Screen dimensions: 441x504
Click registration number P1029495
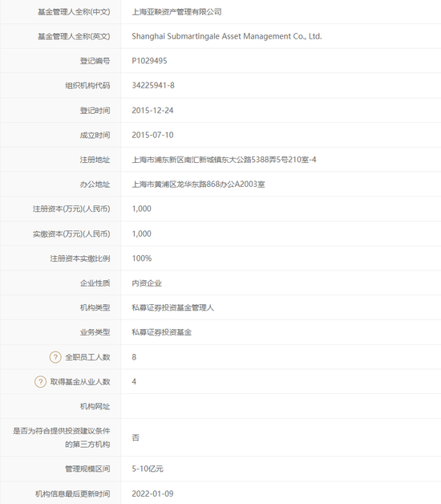(x=149, y=61)
